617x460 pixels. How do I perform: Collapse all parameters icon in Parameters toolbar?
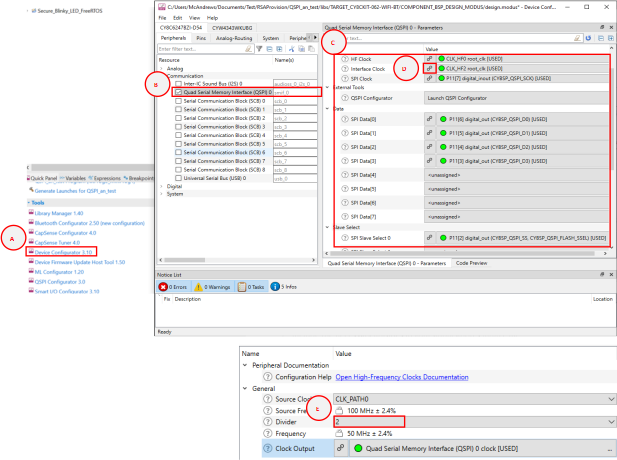tap(601, 38)
